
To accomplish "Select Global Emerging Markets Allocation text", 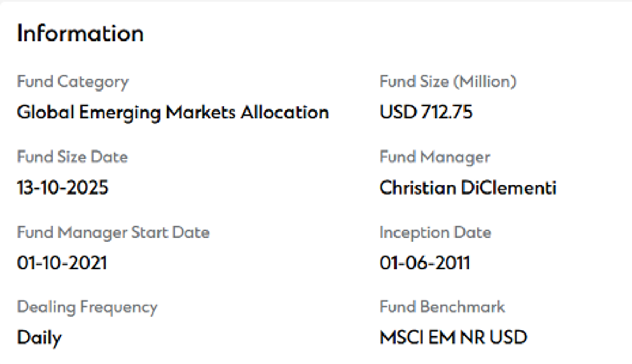I will tap(173, 112).
